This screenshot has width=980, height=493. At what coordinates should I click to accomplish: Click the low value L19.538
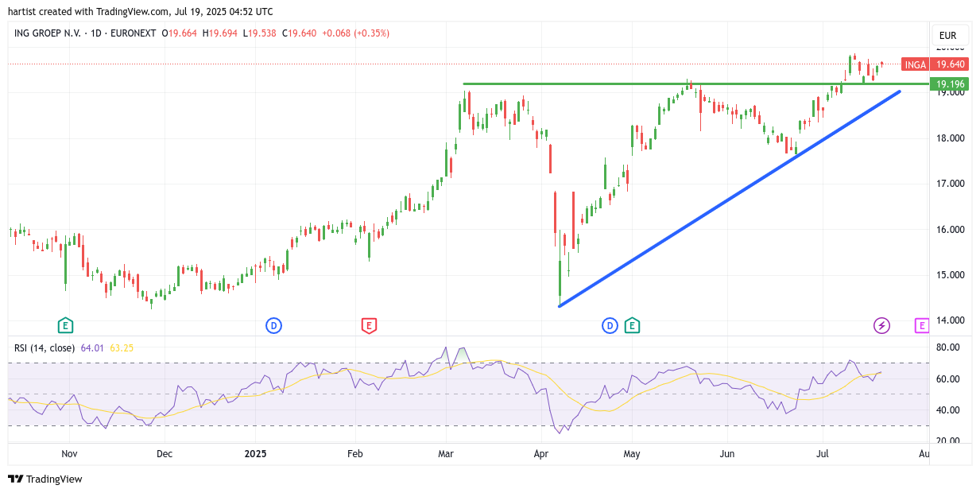tap(261, 33)
